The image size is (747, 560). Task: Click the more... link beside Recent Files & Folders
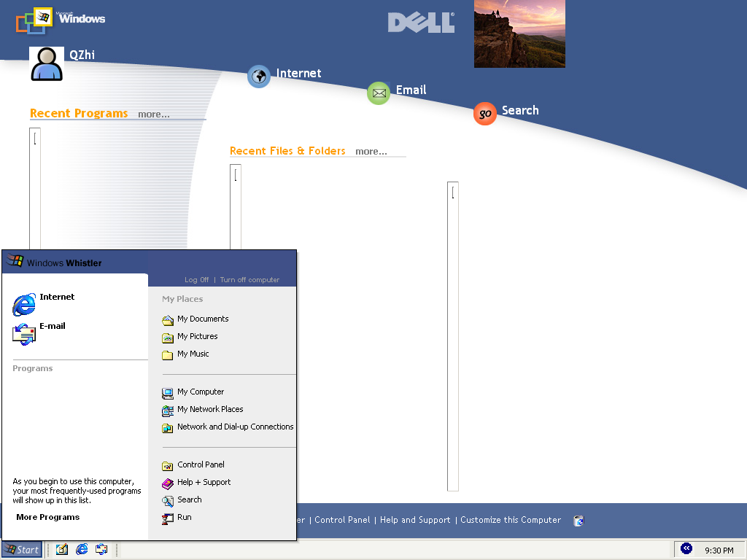coord(371,152)
